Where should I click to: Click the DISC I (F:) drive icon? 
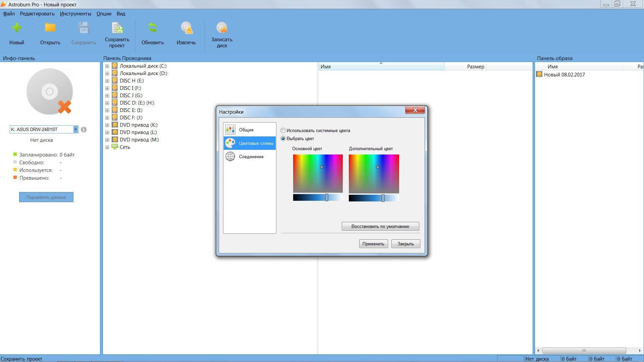coord(115,88)
